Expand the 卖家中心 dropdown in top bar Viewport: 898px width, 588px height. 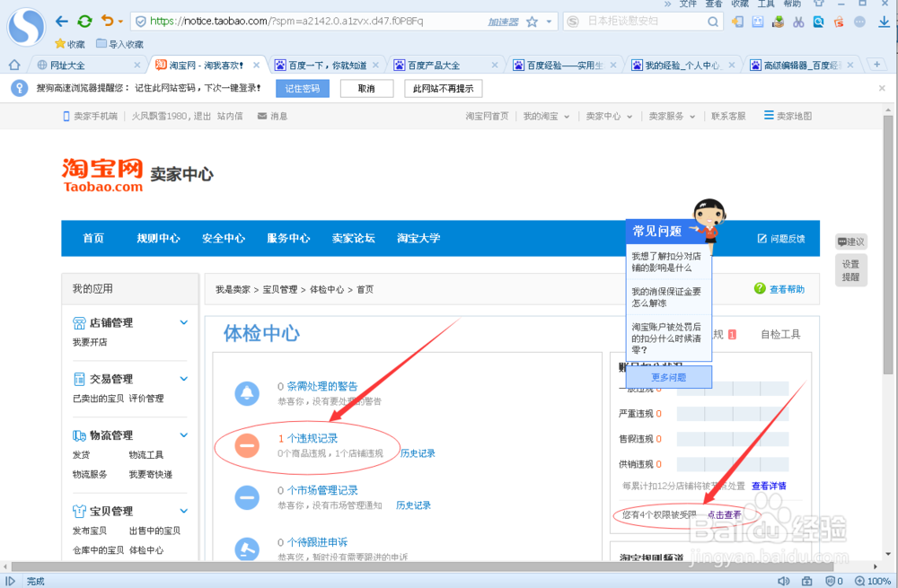tap(609, 116)
